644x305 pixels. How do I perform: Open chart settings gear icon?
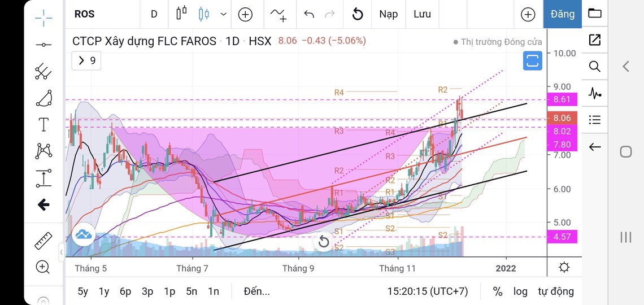tap(564, 268)
